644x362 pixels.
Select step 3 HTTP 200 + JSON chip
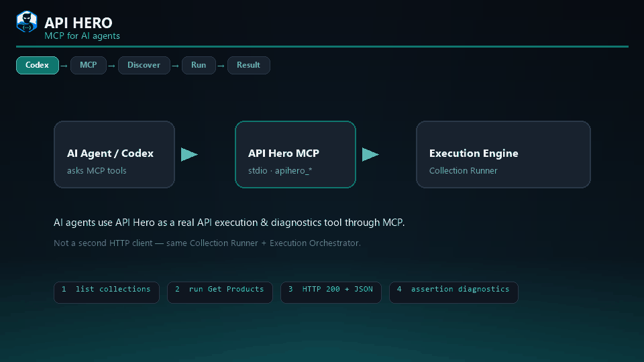click(x=331, y=292)
